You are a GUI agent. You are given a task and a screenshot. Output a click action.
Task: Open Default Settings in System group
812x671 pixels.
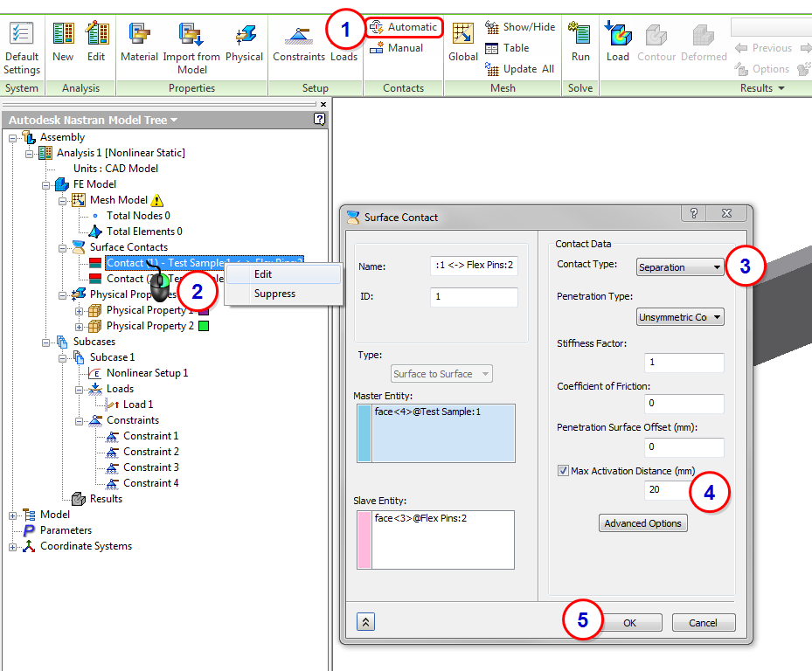(21, 48)
